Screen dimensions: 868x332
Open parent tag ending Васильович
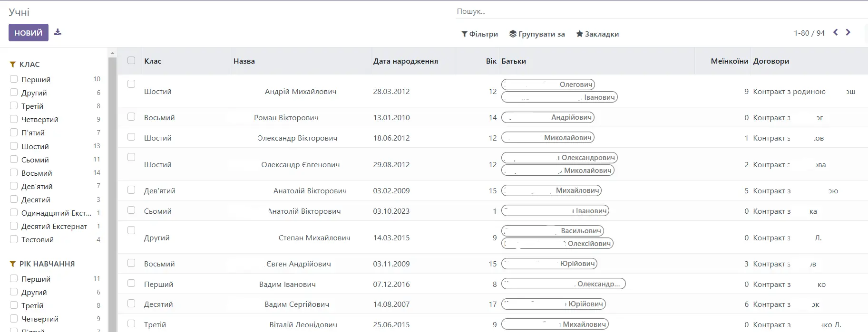[553, 231]
